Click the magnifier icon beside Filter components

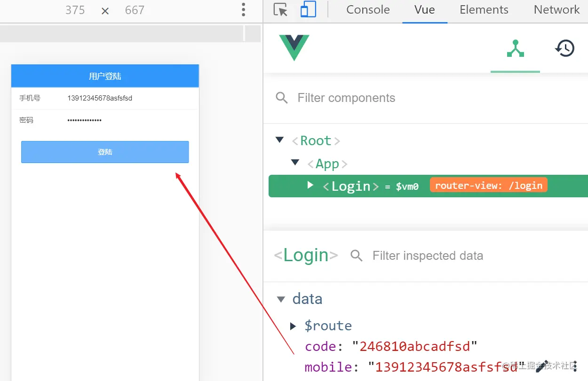(x=282, y=98)
